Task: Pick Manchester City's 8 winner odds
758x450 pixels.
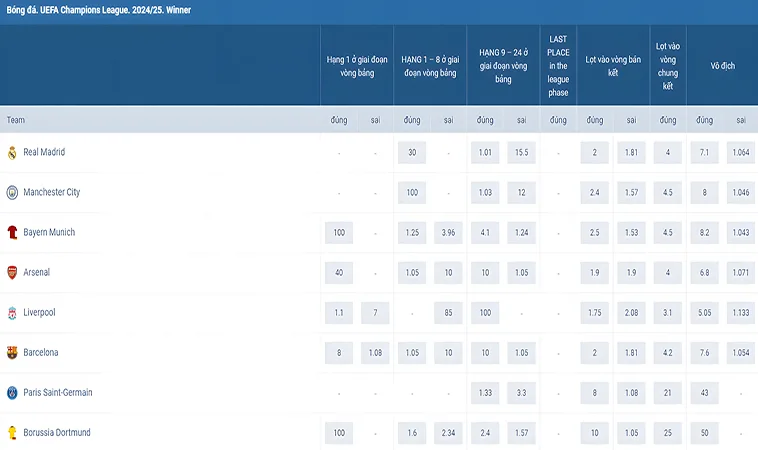Action: point(704,193)
